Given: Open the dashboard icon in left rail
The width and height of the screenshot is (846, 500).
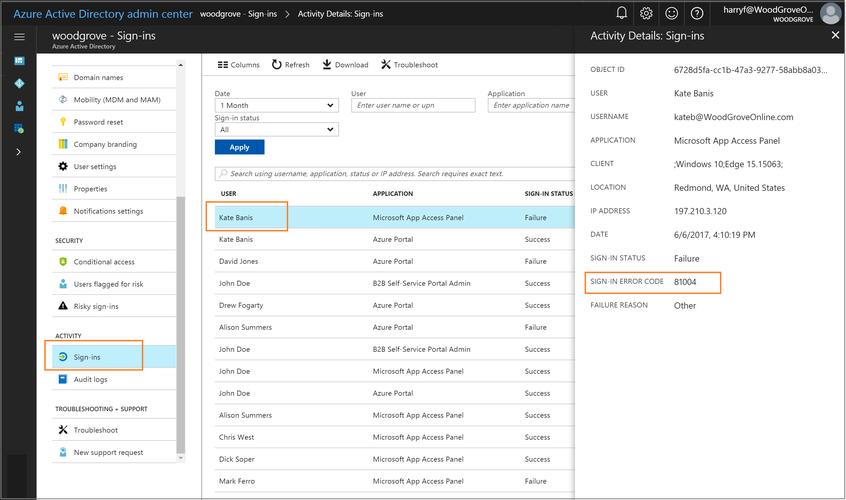Looking at the screenshot, I should tap(19, 60).
